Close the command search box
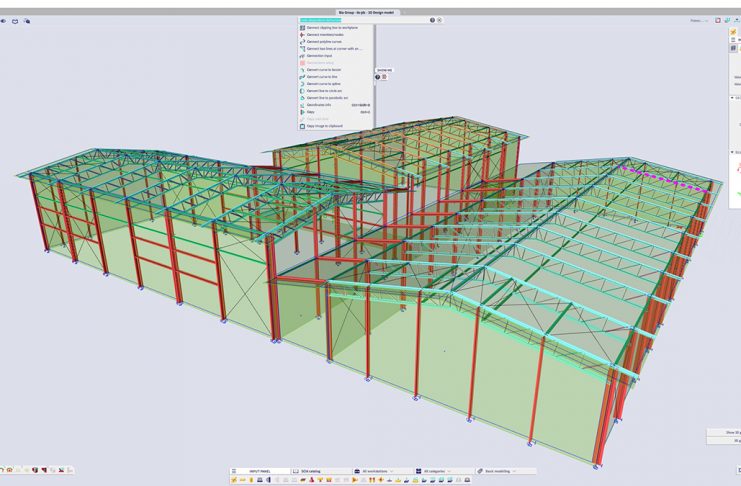The image size is (741, 486). point(441,20)
